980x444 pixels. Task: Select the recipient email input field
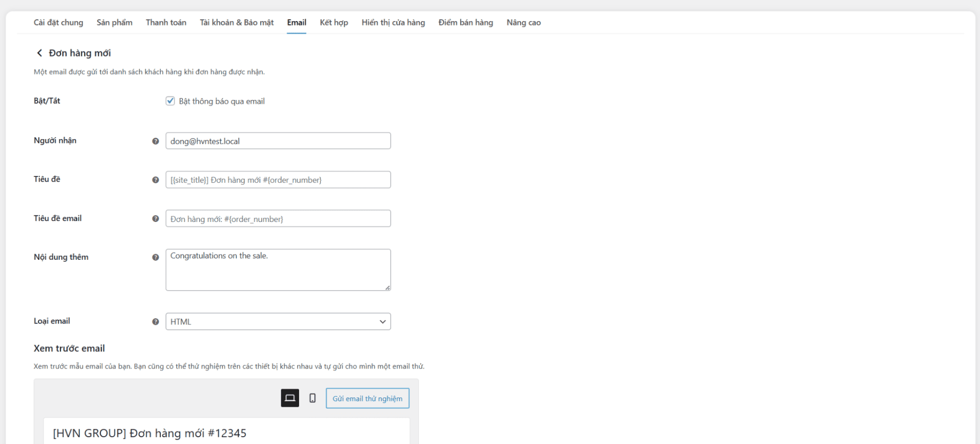(278, 141)
